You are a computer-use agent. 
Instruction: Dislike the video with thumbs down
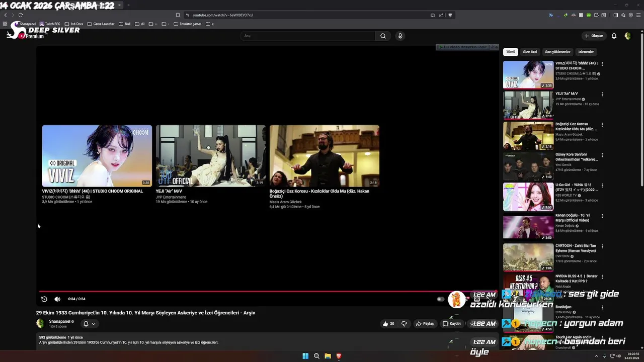(404, 324)
